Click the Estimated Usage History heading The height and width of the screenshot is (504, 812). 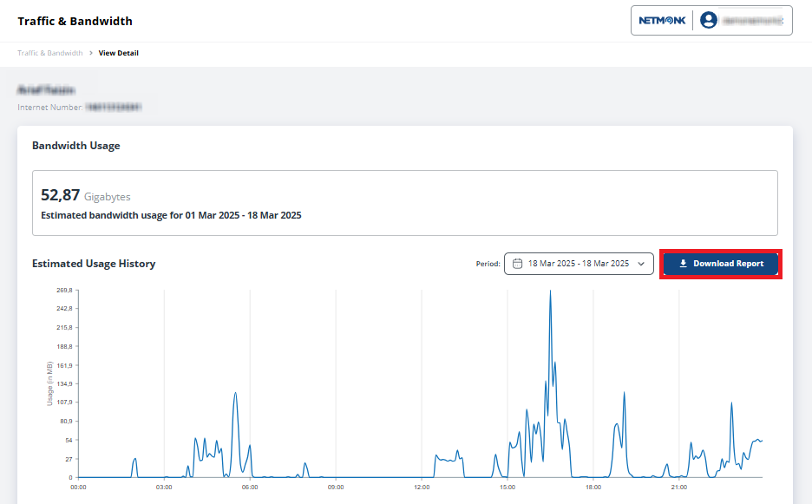(x=94, y=264)
